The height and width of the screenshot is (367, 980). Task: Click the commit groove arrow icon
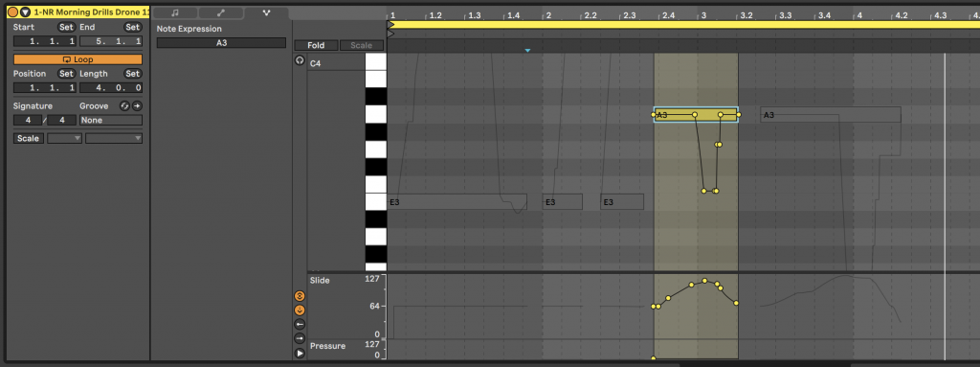point(136,105)
